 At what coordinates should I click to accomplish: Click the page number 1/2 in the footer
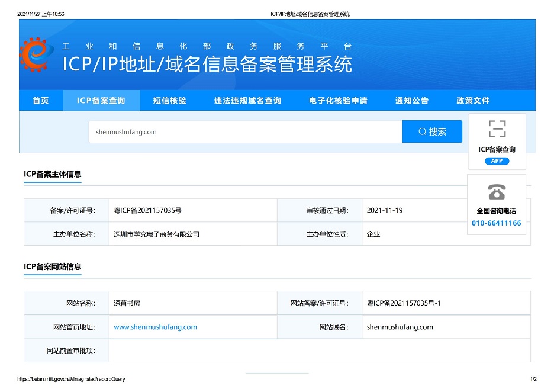point(533,379)
